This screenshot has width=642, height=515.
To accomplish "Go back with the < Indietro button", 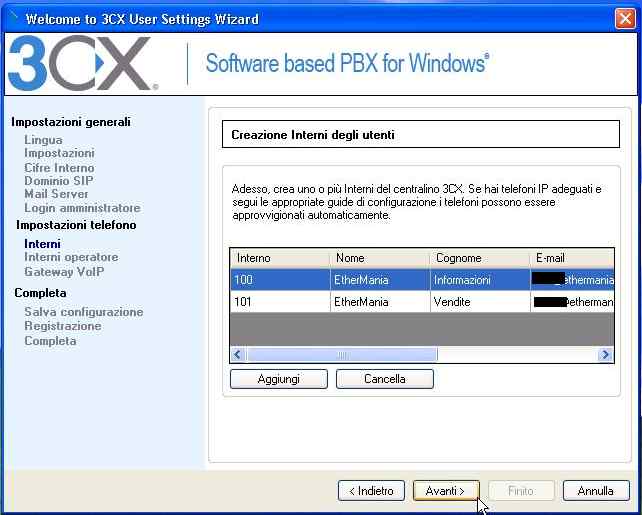I will coord(371,490).
